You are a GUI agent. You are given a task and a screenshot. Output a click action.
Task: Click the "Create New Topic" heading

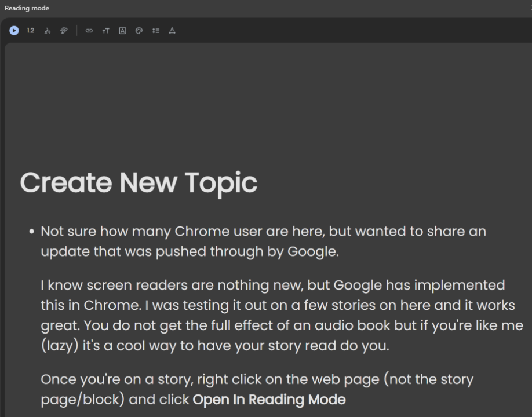(139, 182)
